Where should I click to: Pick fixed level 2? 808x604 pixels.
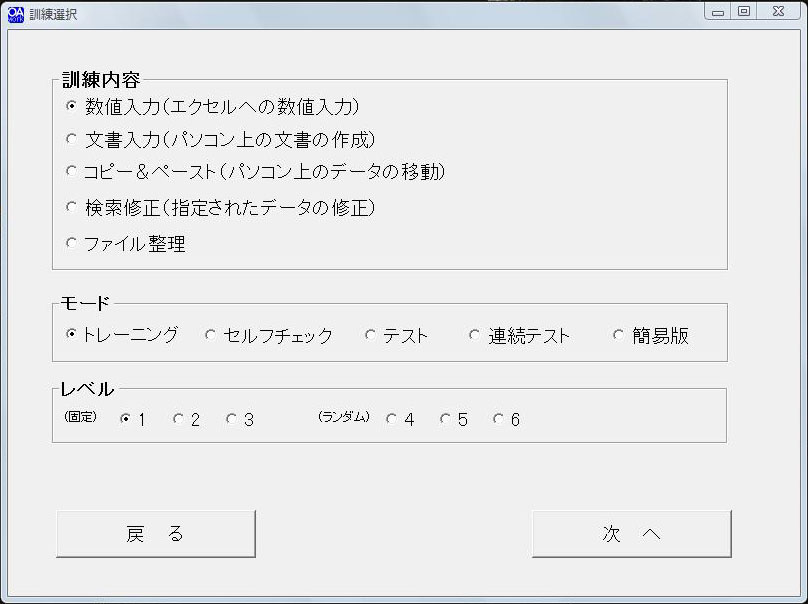pos(186,419)
